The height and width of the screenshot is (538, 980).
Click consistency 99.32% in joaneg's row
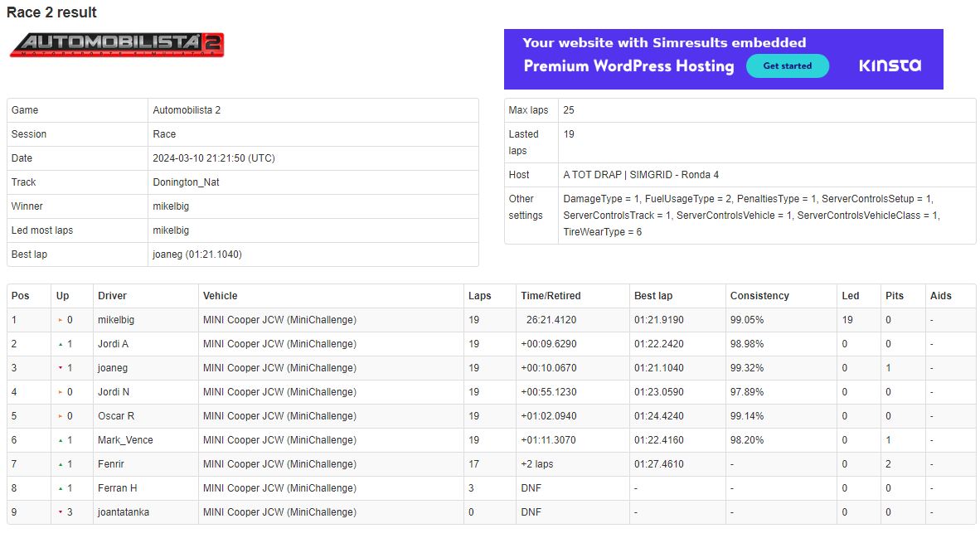tap(747, 368)
